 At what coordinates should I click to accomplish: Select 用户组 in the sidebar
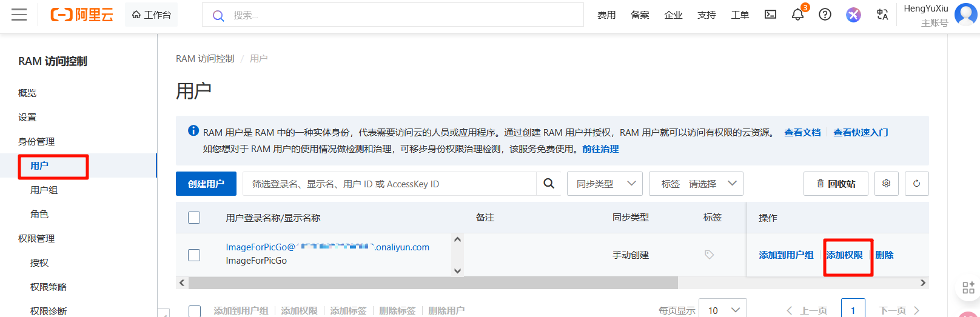click(x=44, y=190)
